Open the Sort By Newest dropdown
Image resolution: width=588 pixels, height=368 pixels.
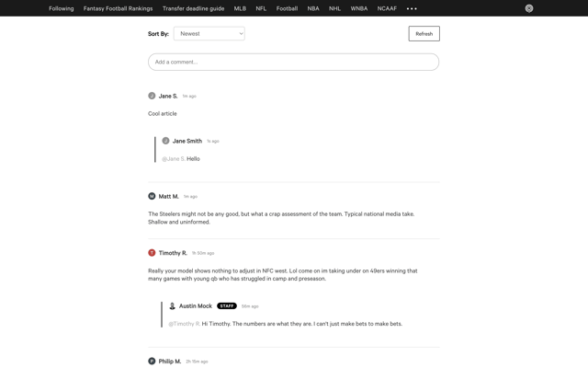(209, 33)
